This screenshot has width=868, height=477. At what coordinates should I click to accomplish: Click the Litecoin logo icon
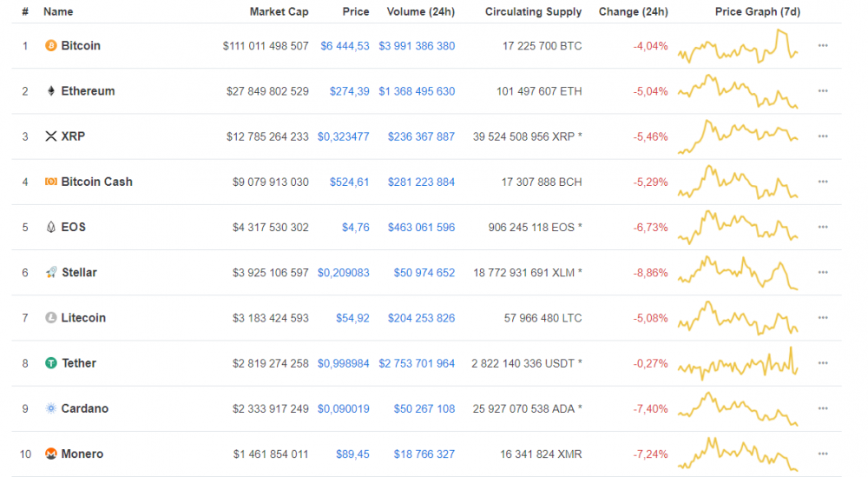coord(50,318)
